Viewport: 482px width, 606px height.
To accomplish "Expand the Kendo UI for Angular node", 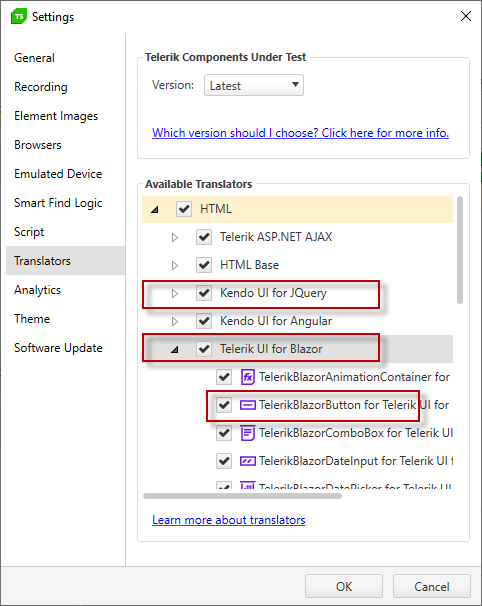I will [175, 321].
